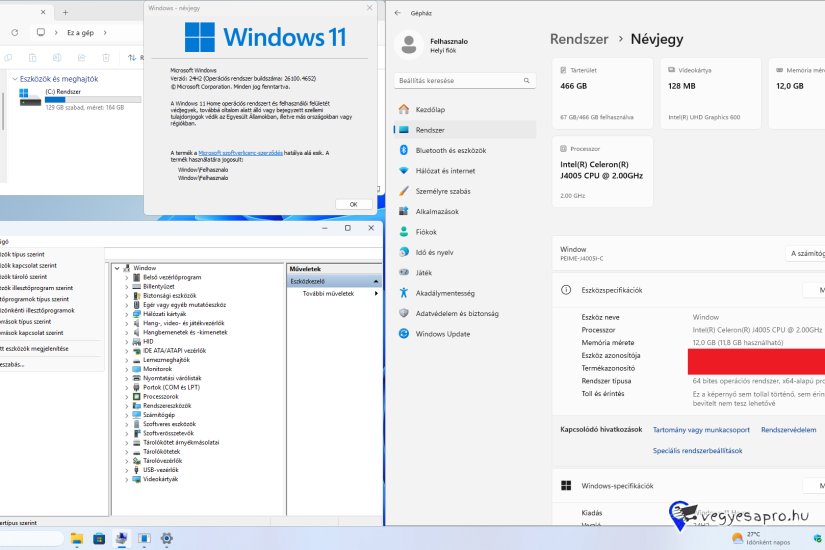The height and width of the screenshot is (550, 825).
Task: Click the Settings gear taskbar icon
Action: tap(167, 538)
